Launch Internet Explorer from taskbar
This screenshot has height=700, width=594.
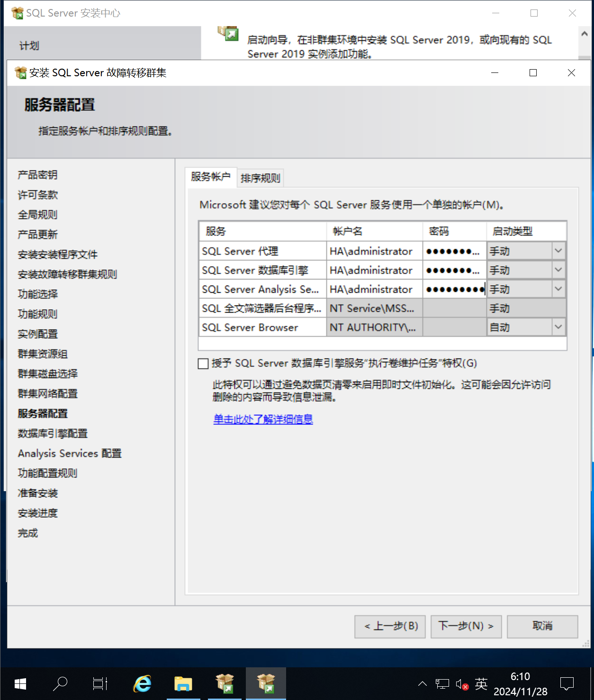[142, 683]
